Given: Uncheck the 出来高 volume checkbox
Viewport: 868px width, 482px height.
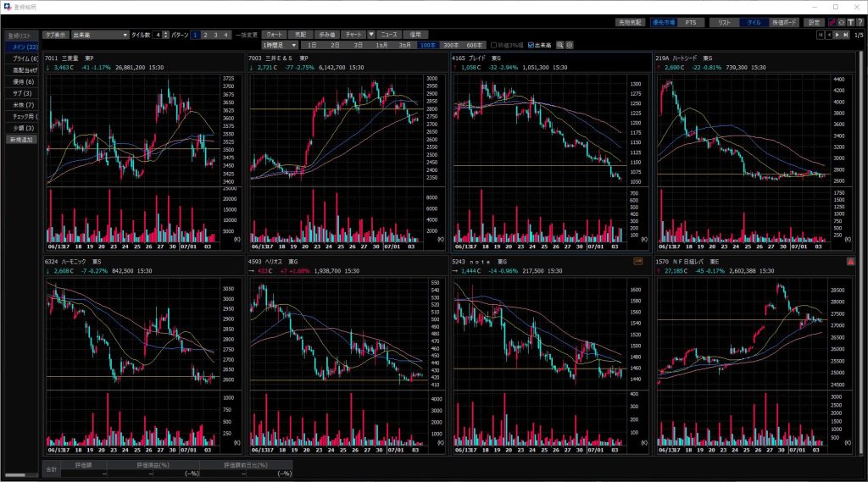Looking at the screenshot, I should (531, 45).
